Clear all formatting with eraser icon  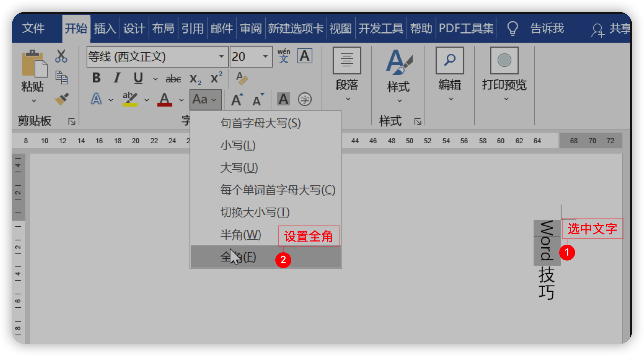coord(242,78)
